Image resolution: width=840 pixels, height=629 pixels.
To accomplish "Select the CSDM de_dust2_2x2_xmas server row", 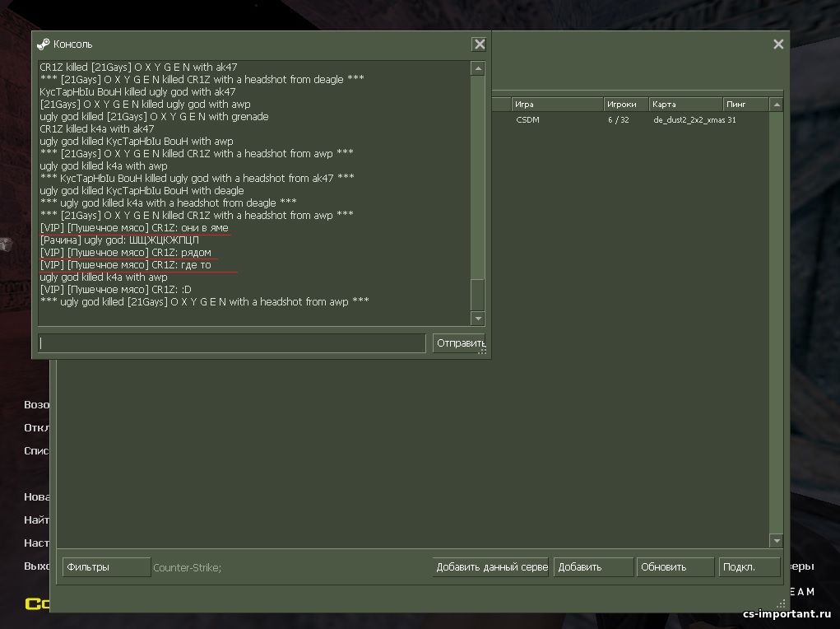I will tap(630, 119).
